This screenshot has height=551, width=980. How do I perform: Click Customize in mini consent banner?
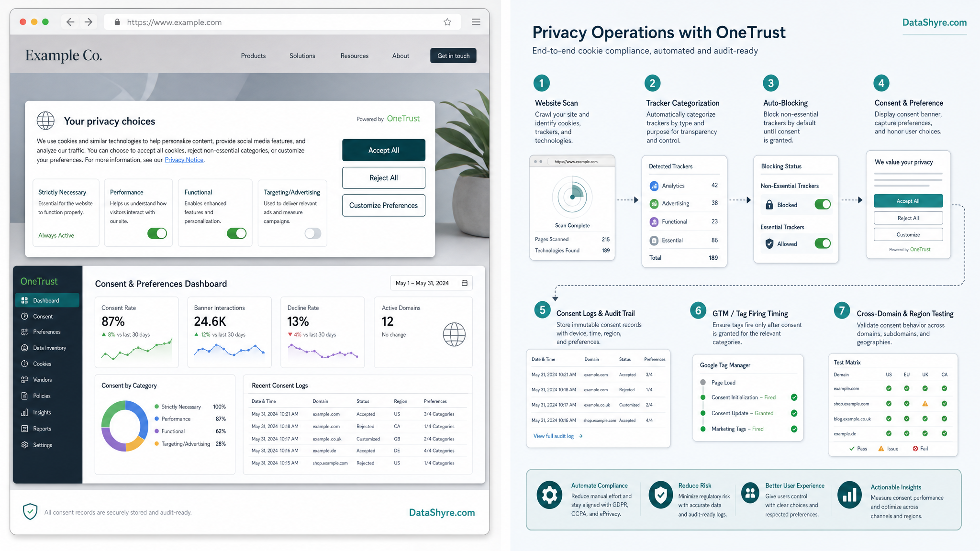pos(908,235)
